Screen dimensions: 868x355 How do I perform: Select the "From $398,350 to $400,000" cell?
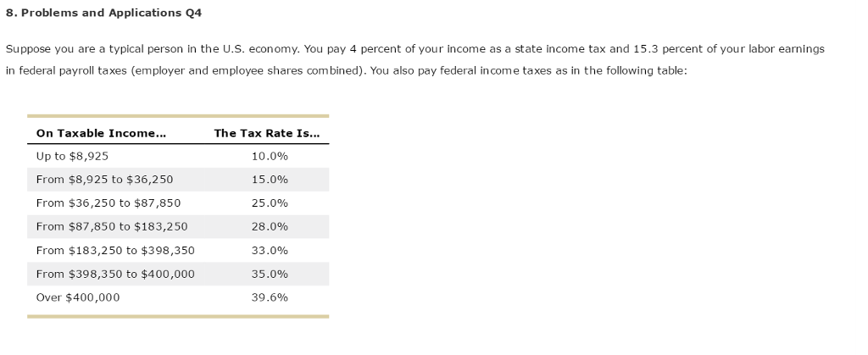(x=115, y=275)
